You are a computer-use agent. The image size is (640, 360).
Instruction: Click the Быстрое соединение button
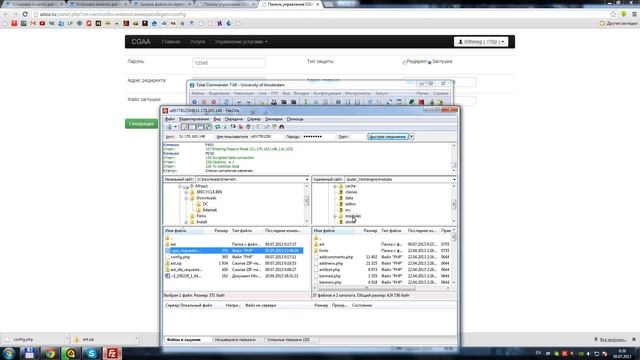pyautogui.click(x=387, y=136)
